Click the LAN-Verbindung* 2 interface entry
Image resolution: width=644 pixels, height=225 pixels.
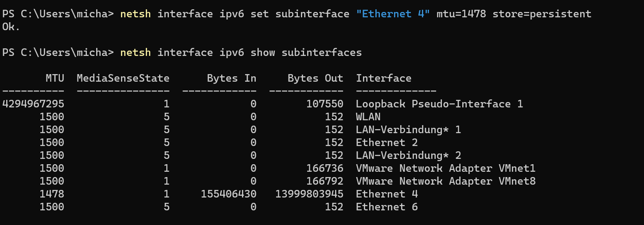pos(408,156)
